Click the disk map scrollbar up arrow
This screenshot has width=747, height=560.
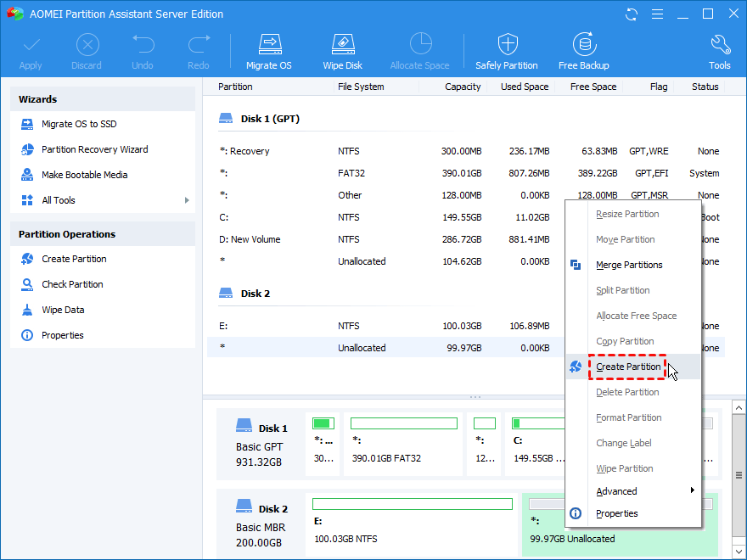tap(739, 408)
